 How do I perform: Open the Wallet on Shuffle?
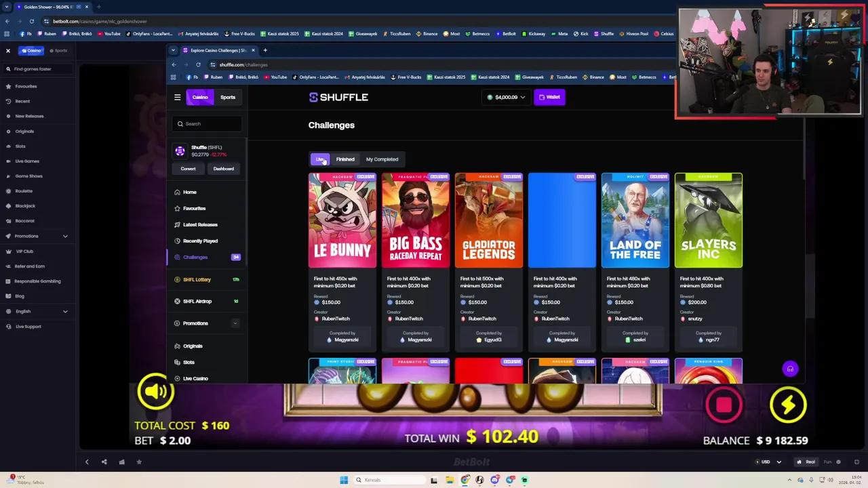click(x=549, y=97)
